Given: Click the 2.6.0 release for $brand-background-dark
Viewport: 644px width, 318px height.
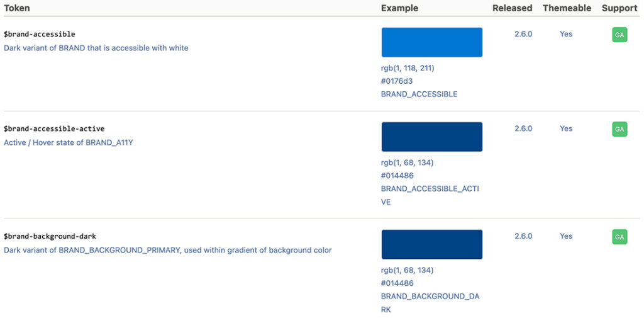Looking at the screenshot, I should (523, 236).
